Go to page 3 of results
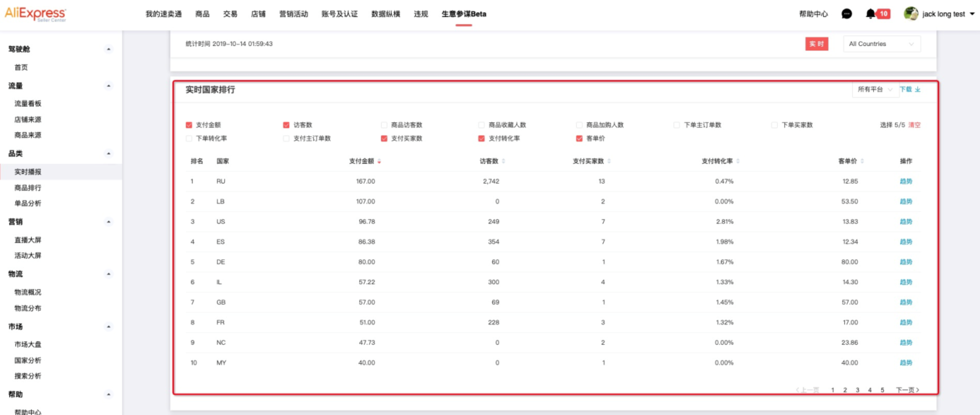980x415 pixels. point(857,390)
